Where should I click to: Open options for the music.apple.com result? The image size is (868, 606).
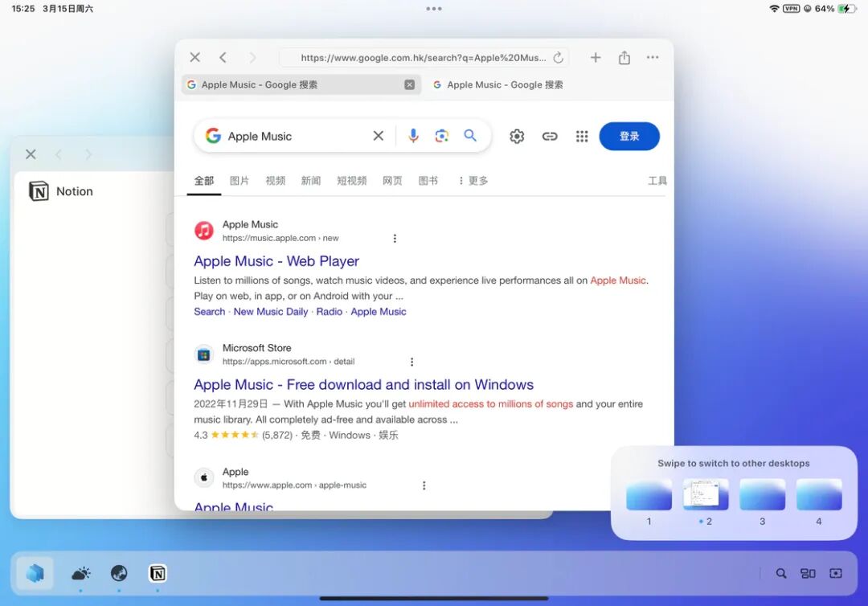(x=395, y=239)
